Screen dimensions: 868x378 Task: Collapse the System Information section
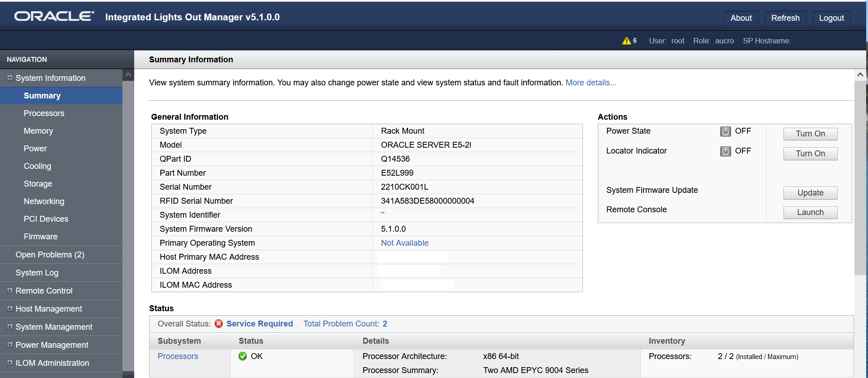[x=10, y=78]
